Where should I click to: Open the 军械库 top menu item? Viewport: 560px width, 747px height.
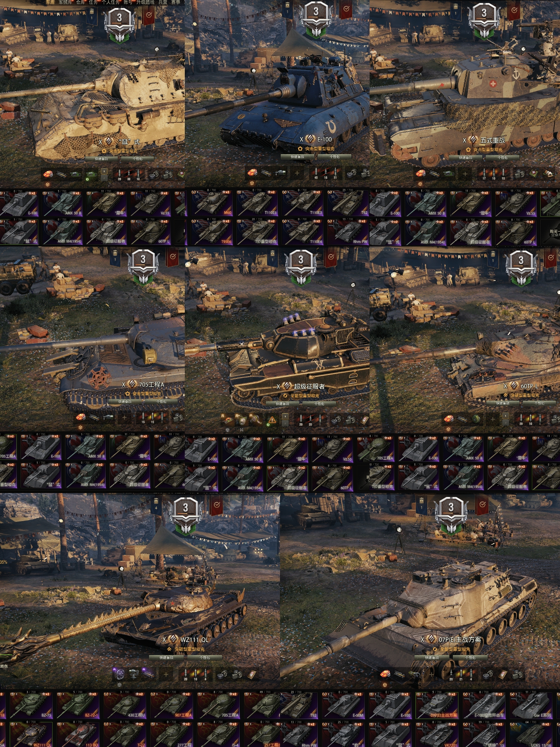click(65, 2)
